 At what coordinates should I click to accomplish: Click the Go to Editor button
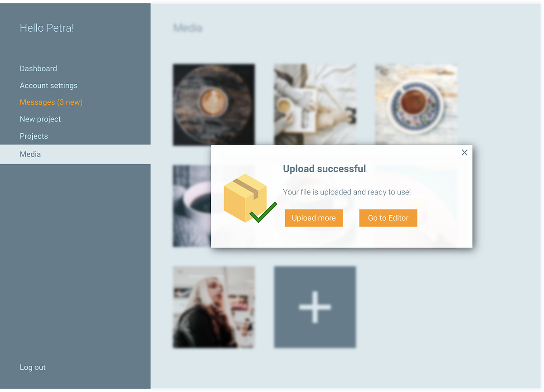(x=388, y=218)
